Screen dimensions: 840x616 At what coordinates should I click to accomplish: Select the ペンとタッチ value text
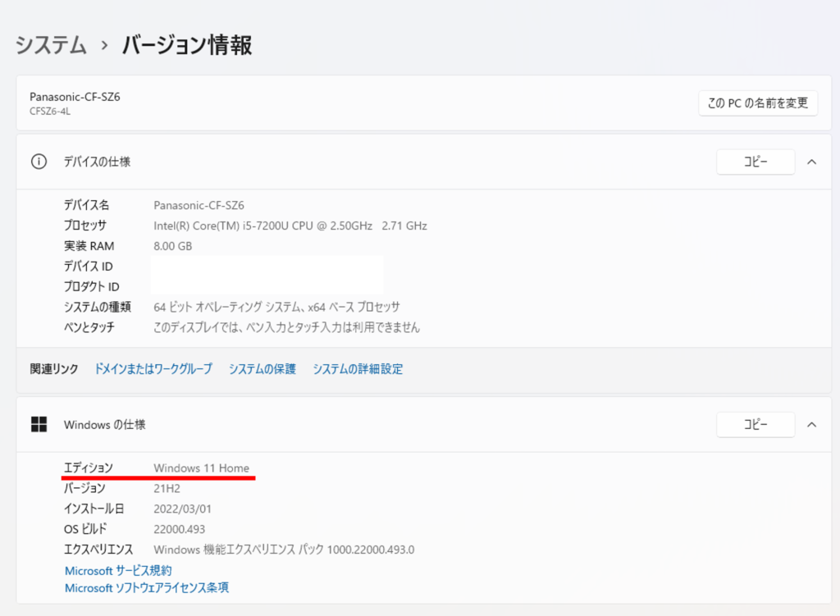(x=286, y=327)
